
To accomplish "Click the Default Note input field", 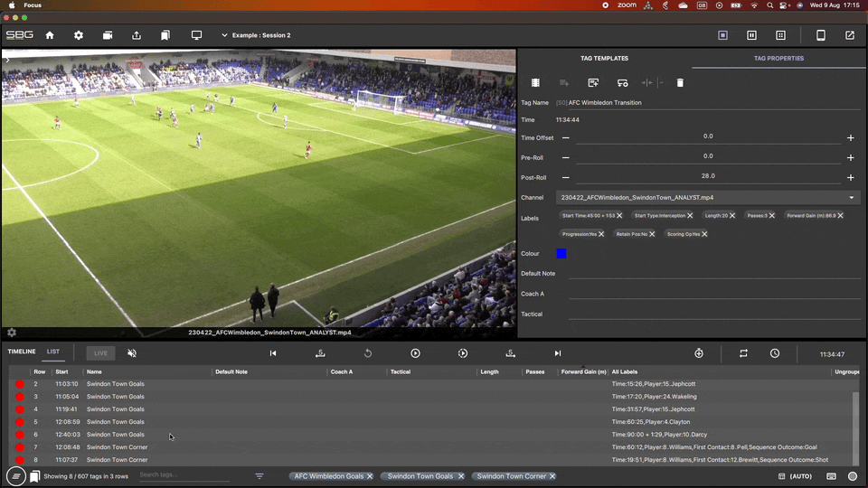I will [x=714, y=273].
